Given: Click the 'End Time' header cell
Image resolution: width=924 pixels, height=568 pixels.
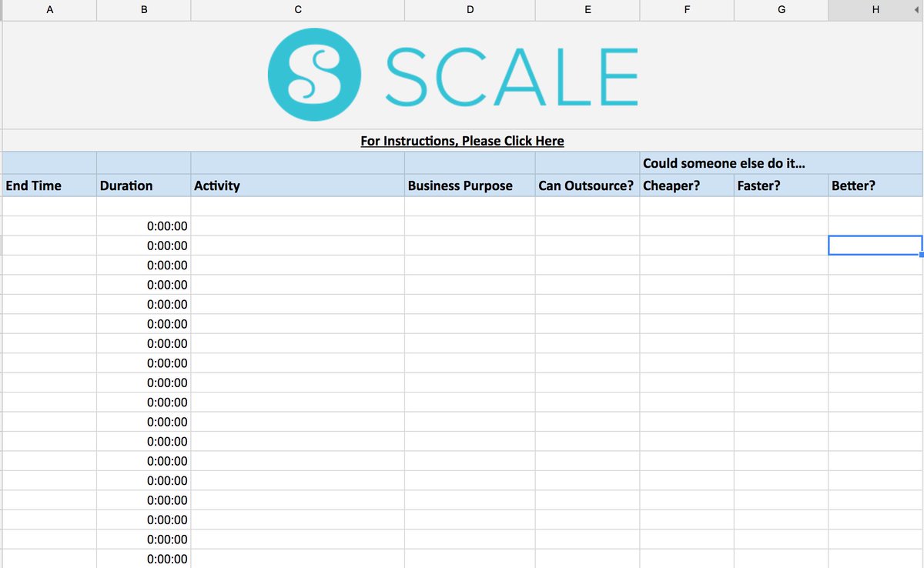Looking at the screenshot, I should tap(50, 185).
